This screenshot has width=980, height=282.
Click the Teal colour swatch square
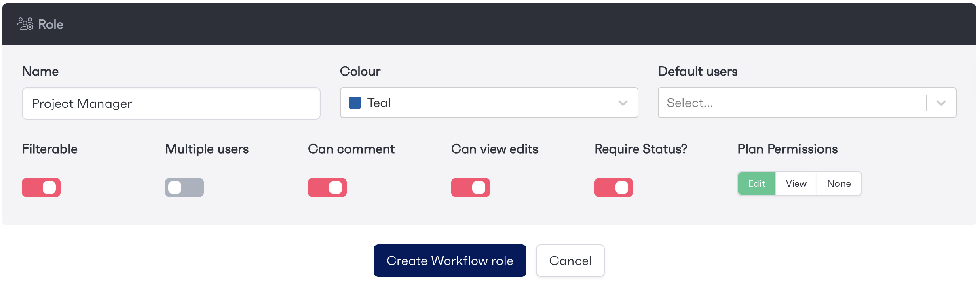[355, 103]
